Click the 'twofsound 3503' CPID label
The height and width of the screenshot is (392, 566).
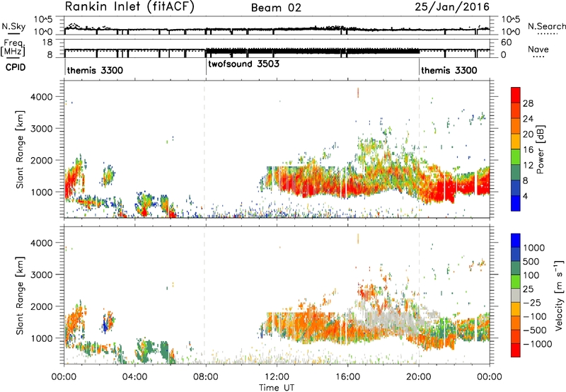243,64
